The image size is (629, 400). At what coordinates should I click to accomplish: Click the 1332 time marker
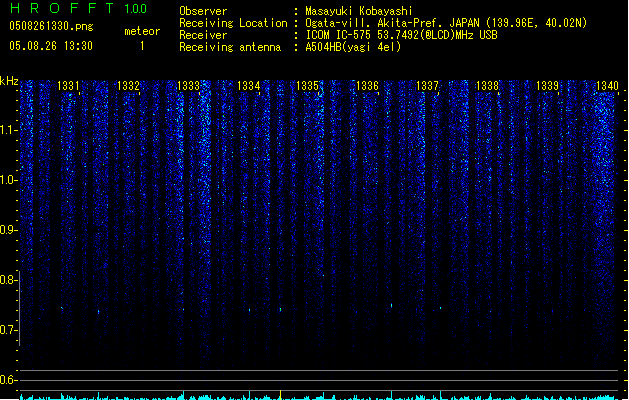pyautogui.click(x=128, y=85)
